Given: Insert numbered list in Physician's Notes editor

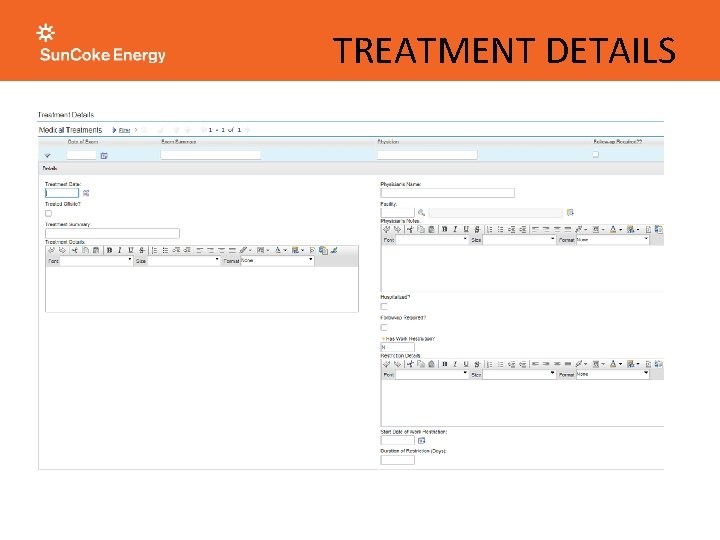Looking at the screenshot, I should (x=489, y=229).
